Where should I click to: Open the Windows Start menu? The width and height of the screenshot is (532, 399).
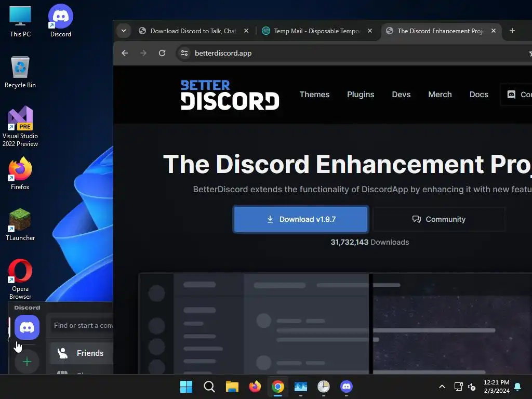click(187, 387)
